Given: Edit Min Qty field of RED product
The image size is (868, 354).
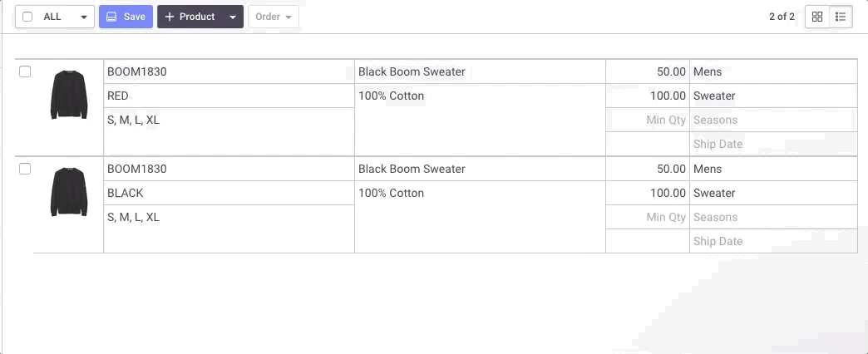Looking at the screenshot, I should click(x=648, y=120).
